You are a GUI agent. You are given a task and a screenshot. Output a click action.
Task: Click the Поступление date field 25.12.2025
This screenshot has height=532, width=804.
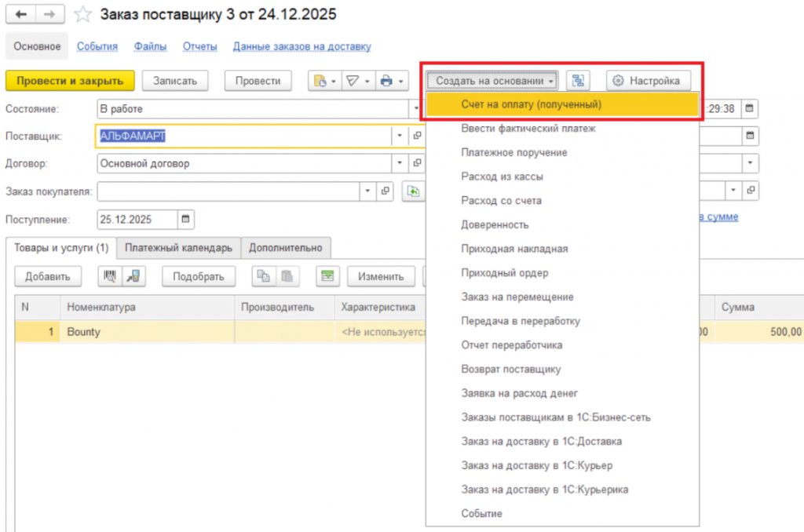tap(137, 220)
